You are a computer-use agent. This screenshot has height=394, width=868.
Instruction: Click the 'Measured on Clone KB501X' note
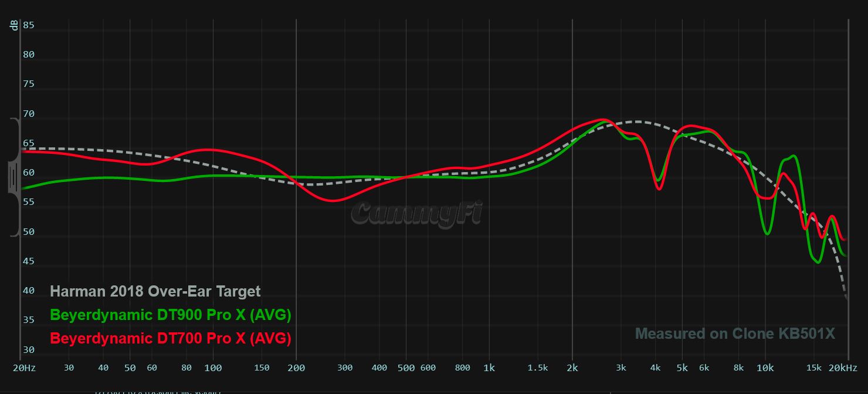pos(735,334)
